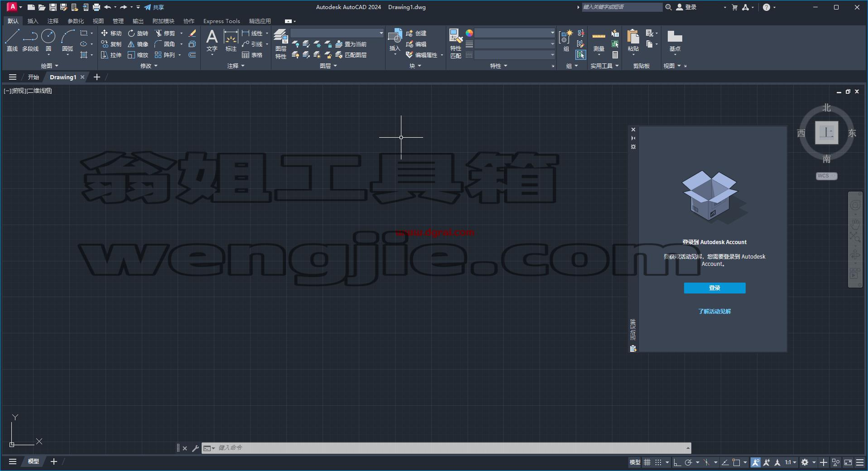Screen dimensions: 868x471
Task: Click the keyword search box in title bar
Action: pyautogui.click(x=622, y=7)
